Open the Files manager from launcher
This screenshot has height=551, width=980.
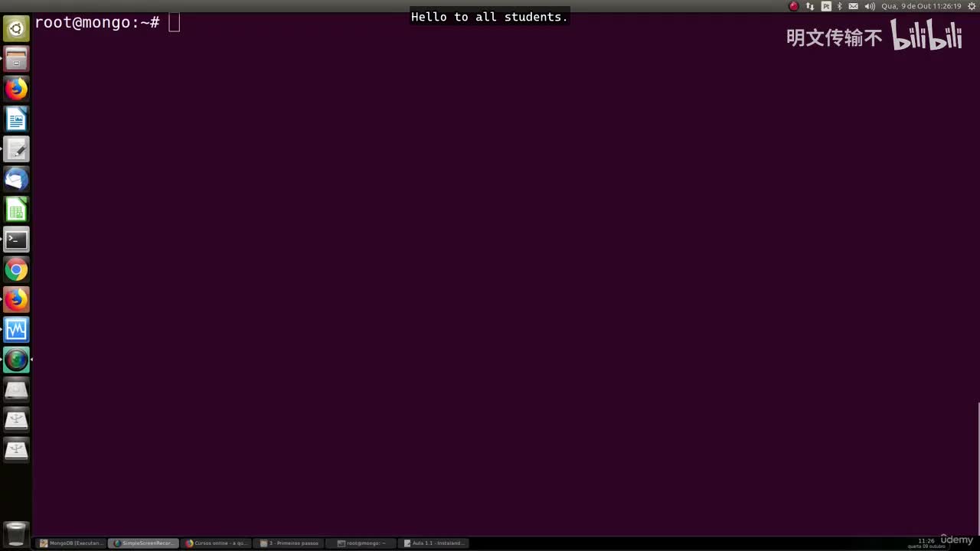(16, 59)
